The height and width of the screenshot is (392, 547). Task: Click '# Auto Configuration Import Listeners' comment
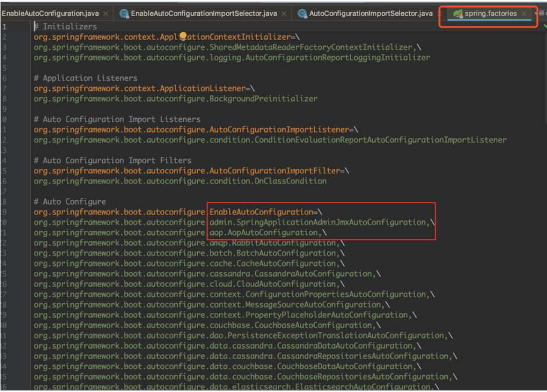click(x=117, y=119)
